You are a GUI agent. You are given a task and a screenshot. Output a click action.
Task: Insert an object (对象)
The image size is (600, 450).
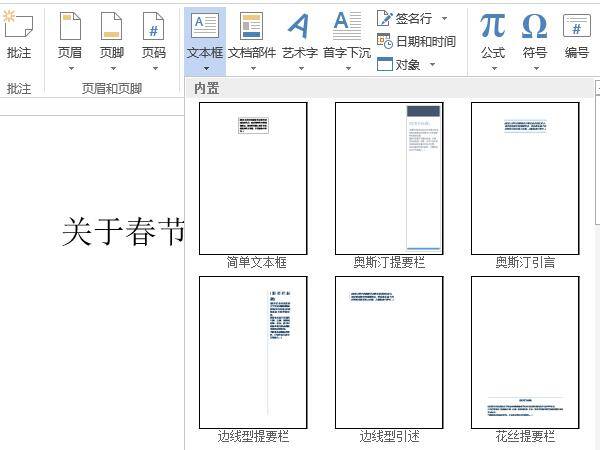point(399,64)
